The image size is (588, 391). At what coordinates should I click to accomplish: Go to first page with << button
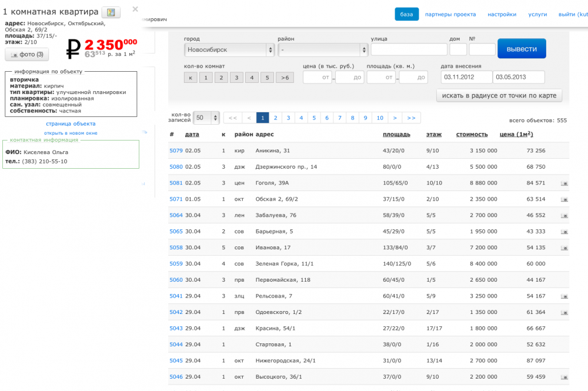click(x=233, y=118)
